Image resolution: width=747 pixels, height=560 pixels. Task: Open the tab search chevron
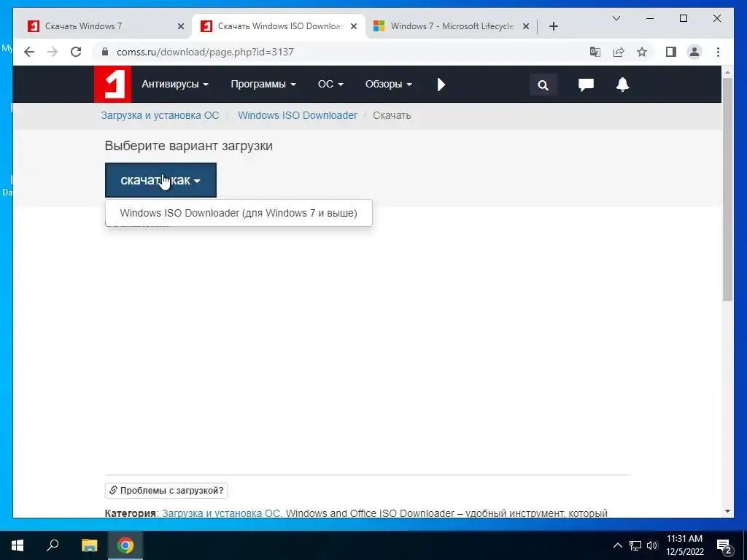point(616,18)
